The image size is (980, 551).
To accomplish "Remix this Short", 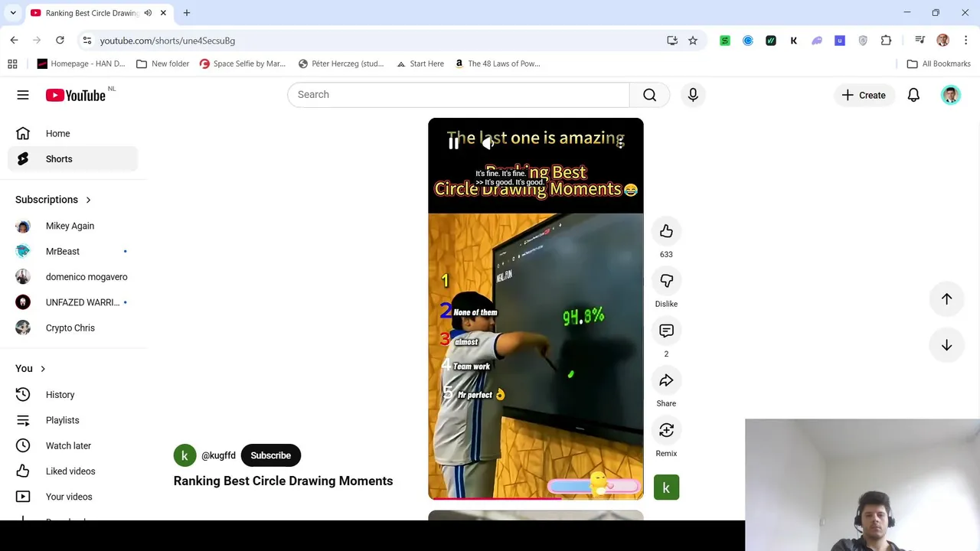I will coord(666,430).
